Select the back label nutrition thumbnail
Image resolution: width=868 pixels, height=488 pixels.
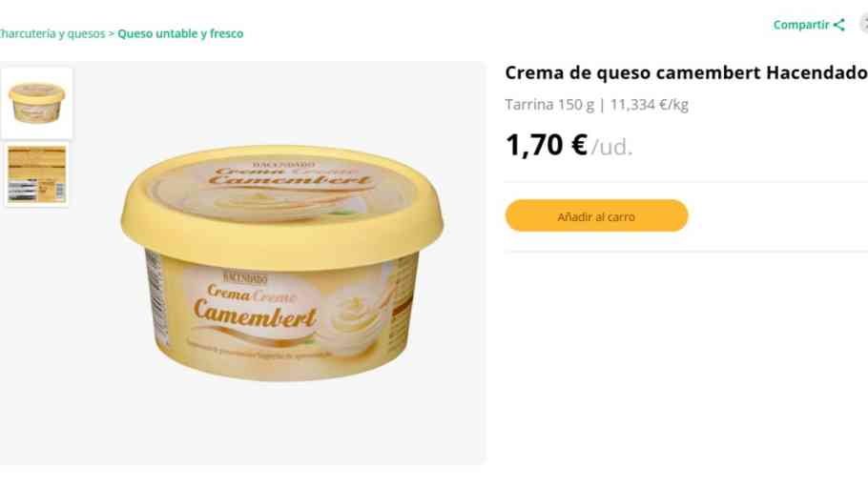[36, 174]
